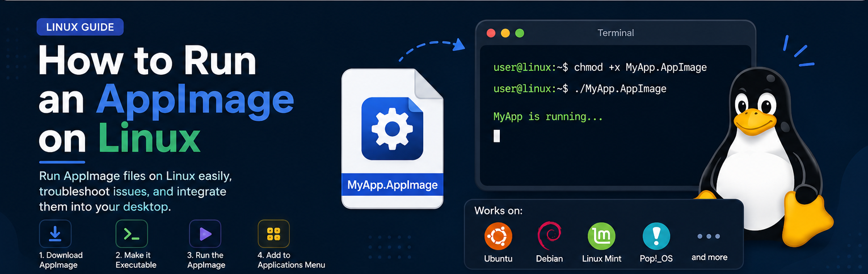
Task: Click the '1. Download AppImage' step label
Action: click(x=61, y=260)
